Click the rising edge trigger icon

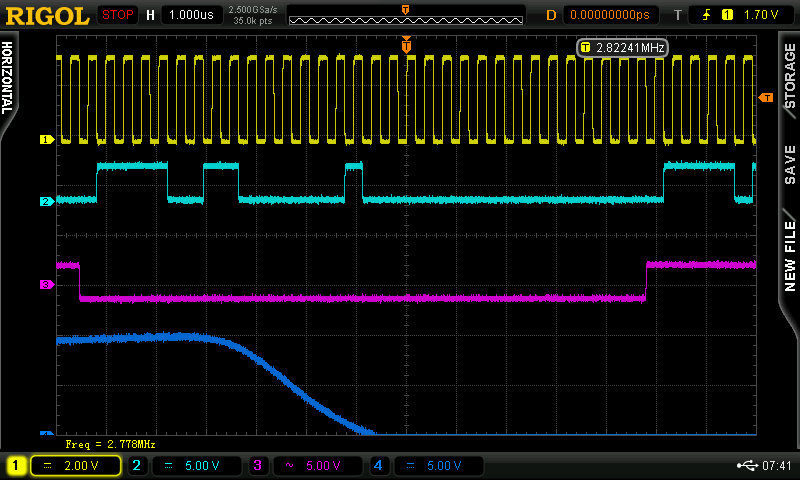coord(706,15)
